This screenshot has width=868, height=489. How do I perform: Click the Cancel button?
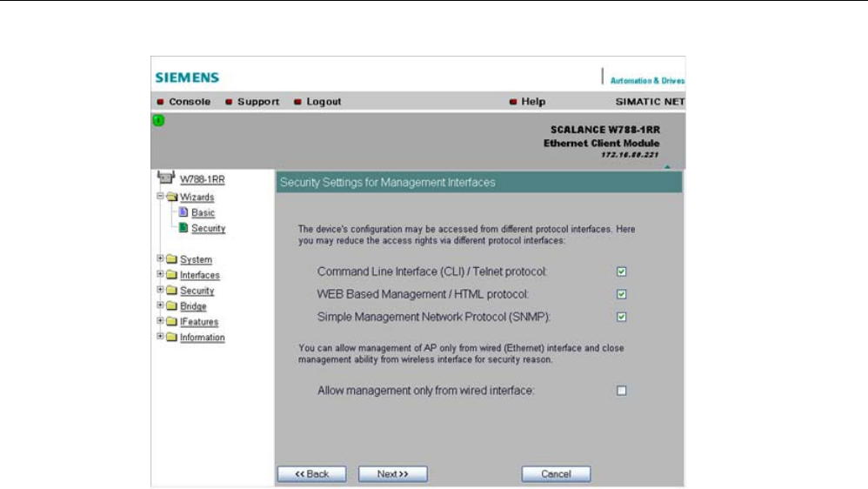(556, 474)
